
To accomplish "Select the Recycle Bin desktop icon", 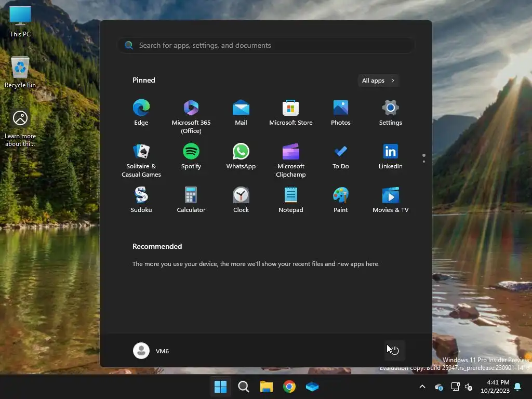I will pyautogui.click(x=20, y=72).
